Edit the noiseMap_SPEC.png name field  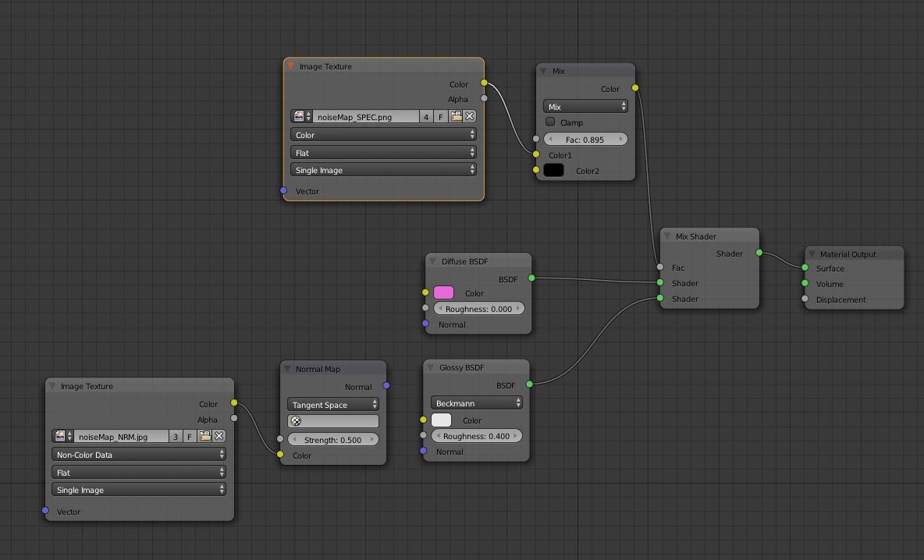coord(366,116)
